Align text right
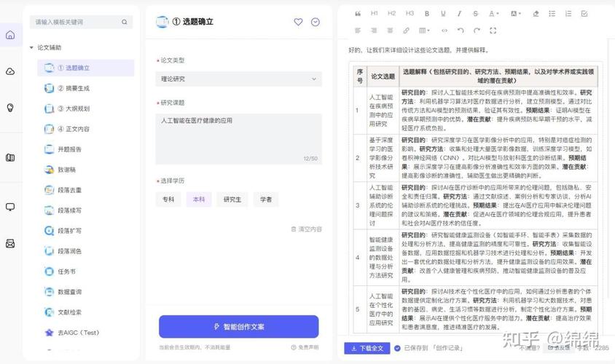Image resolution: width=615 pixels, height=364 pixels. point(374,30)
